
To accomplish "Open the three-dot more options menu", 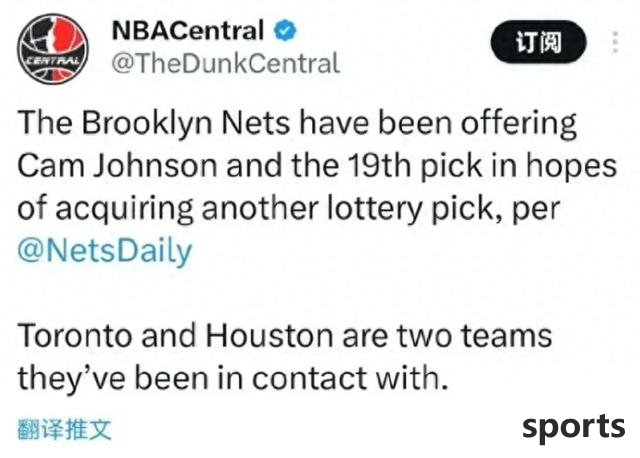I will click(x=616, y=42).
